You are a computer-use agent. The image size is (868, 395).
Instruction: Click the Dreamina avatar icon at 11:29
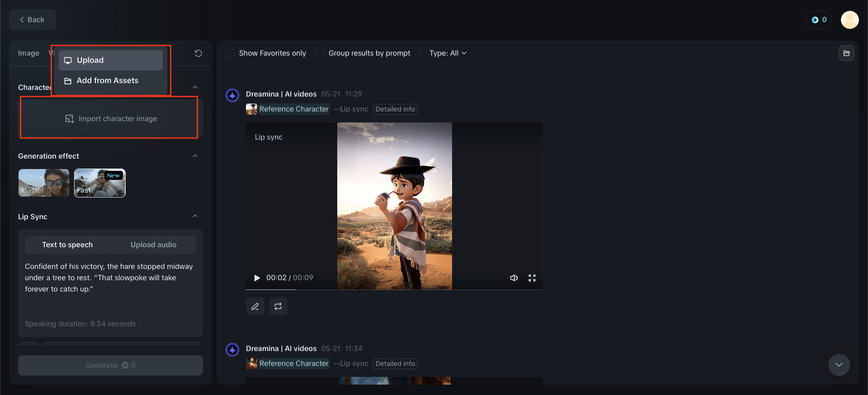(x=232, y=95)
